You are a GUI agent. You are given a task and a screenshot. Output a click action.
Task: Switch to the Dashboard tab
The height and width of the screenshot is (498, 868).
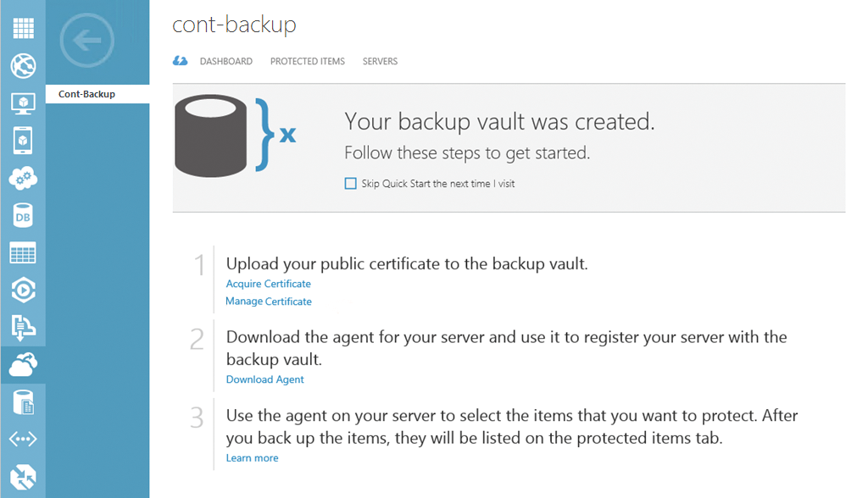pos(225,61)
